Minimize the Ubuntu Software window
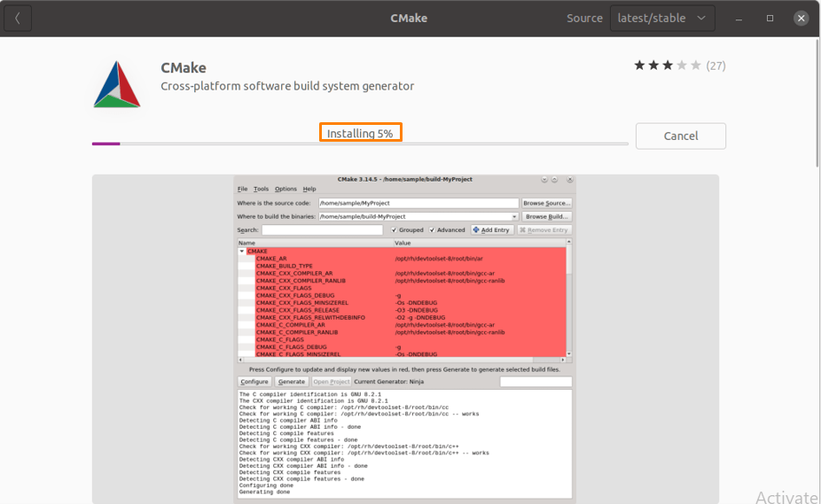821x504 pixels. pyautogui.click(x=739, y=19)
